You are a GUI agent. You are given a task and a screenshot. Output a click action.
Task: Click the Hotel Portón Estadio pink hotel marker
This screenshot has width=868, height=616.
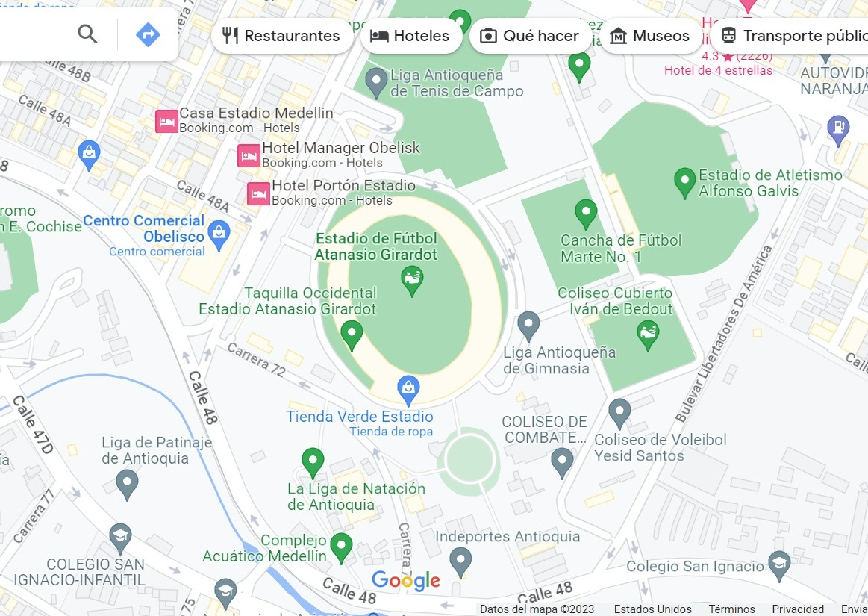[258, 194]
